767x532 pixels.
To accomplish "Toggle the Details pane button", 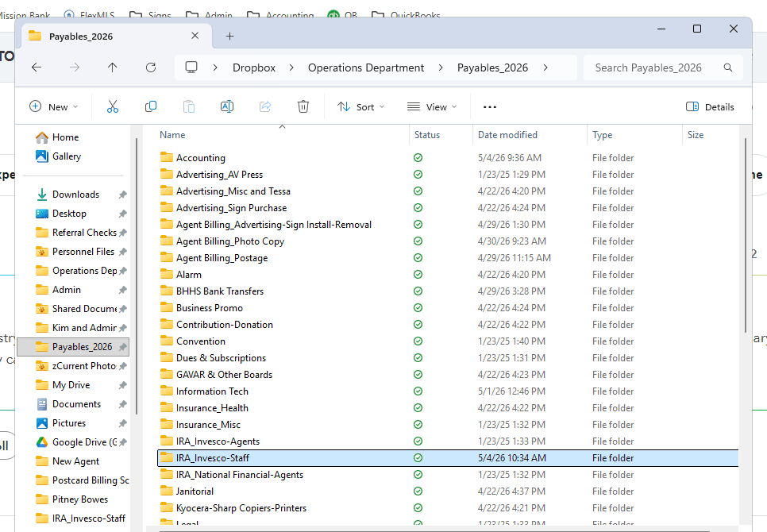I will pyautogui.click(x=710, y=106).
